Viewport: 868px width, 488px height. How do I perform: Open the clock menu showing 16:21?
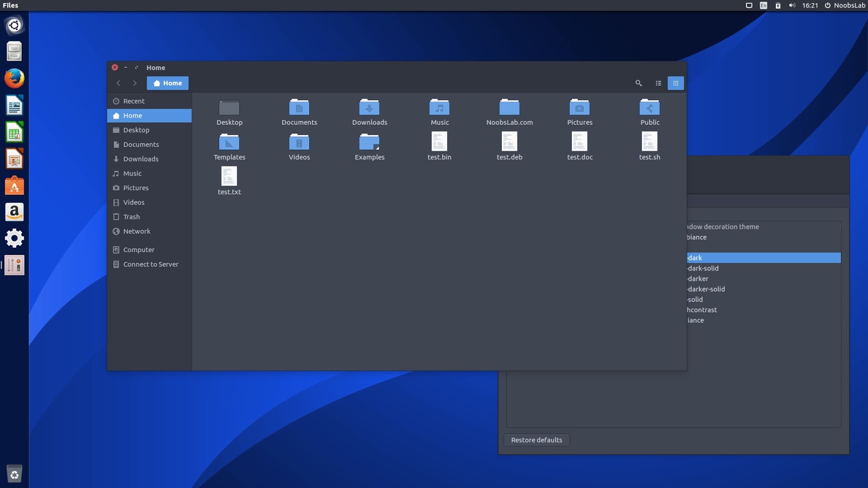point(809,5)
